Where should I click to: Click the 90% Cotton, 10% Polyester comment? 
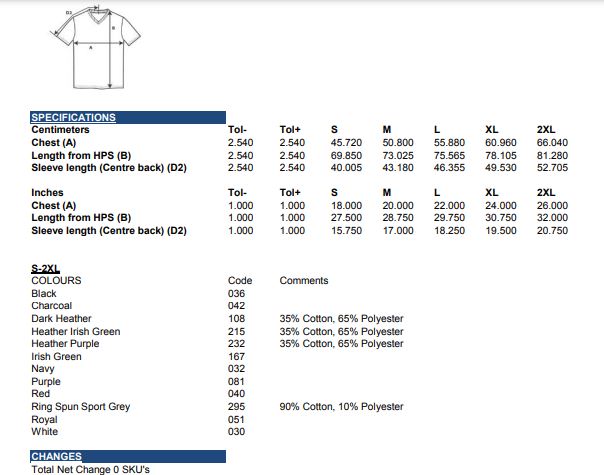coord(341,407)
